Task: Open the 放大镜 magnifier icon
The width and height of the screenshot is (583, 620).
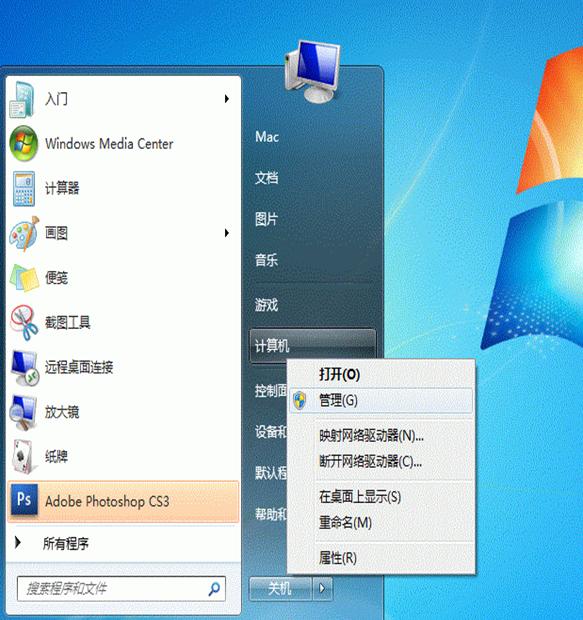Action: tap(23, 412)
